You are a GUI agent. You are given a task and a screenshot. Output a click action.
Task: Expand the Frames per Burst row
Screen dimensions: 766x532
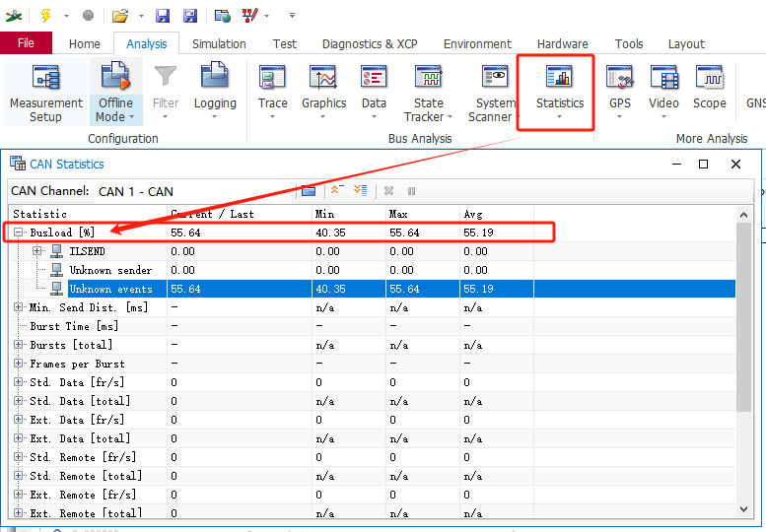(18, 364)
